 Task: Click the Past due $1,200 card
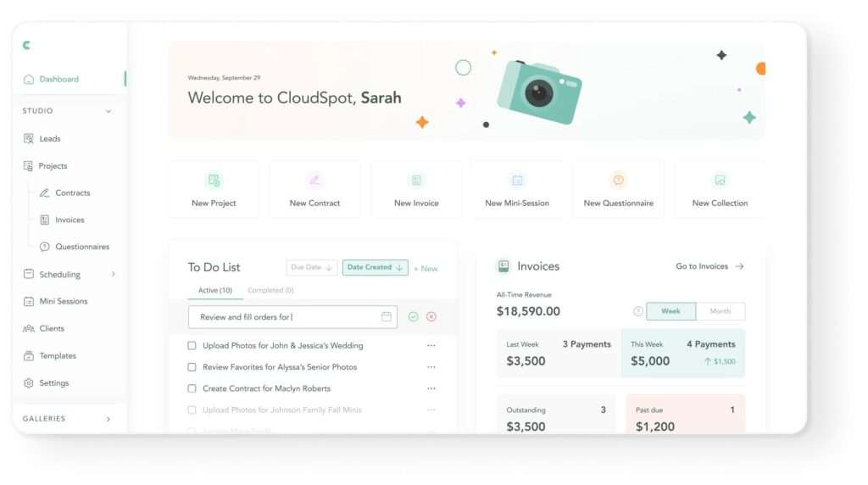(x=685, y=414)
